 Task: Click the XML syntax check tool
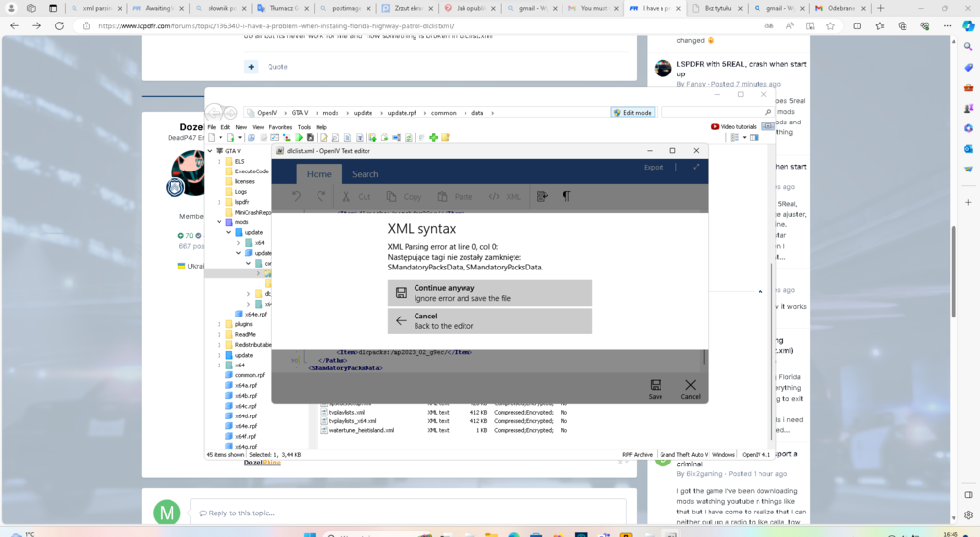coord(505,196)
